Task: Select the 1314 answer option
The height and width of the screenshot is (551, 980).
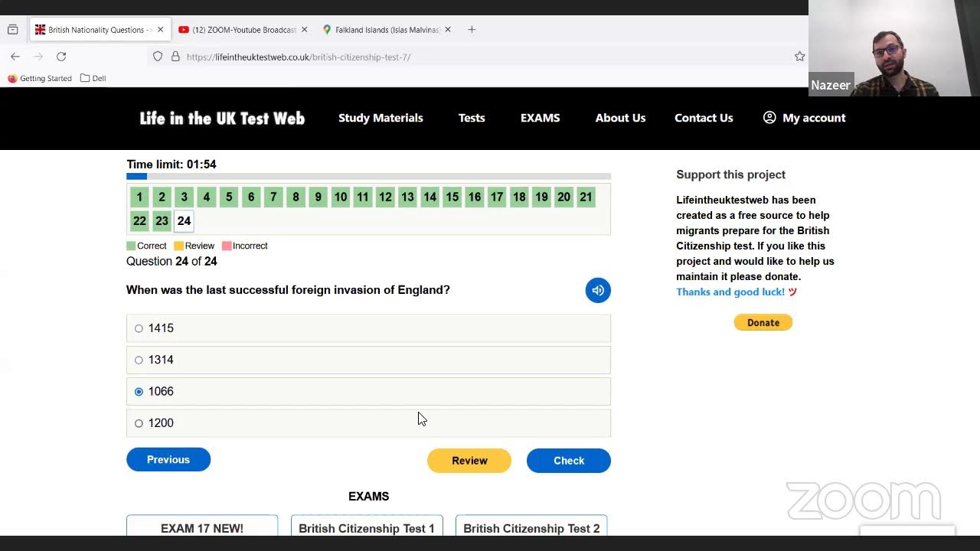Action: tap(368, 360)
